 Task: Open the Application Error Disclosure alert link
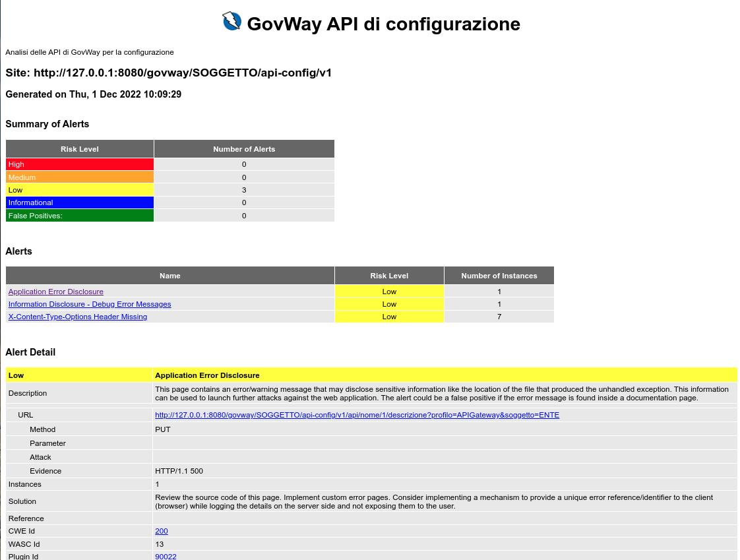[55, 292]
